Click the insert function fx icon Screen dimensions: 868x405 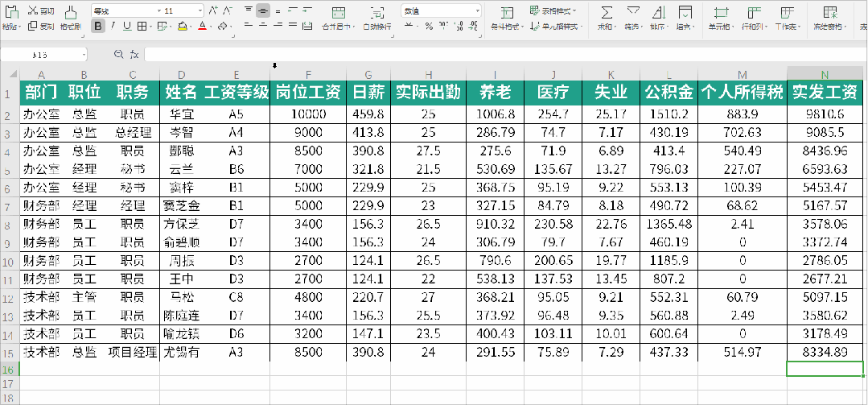pos(134,54)
